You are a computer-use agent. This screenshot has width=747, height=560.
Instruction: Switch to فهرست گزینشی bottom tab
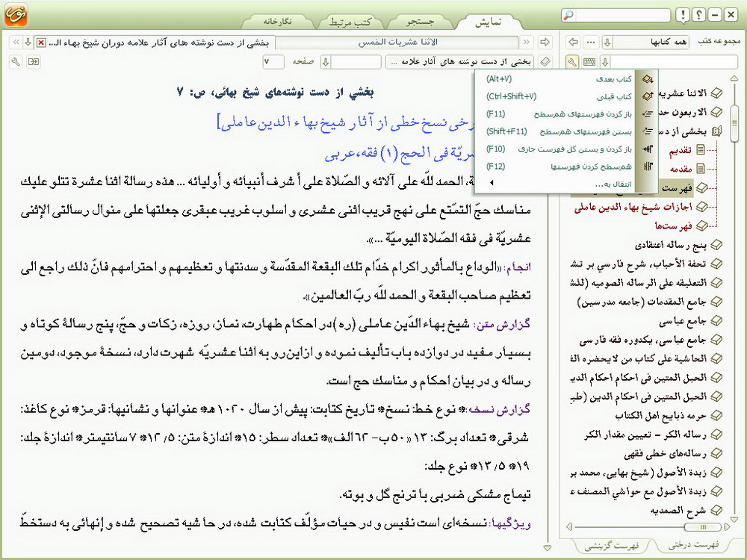pyautogui.click(x=611, y=546)
